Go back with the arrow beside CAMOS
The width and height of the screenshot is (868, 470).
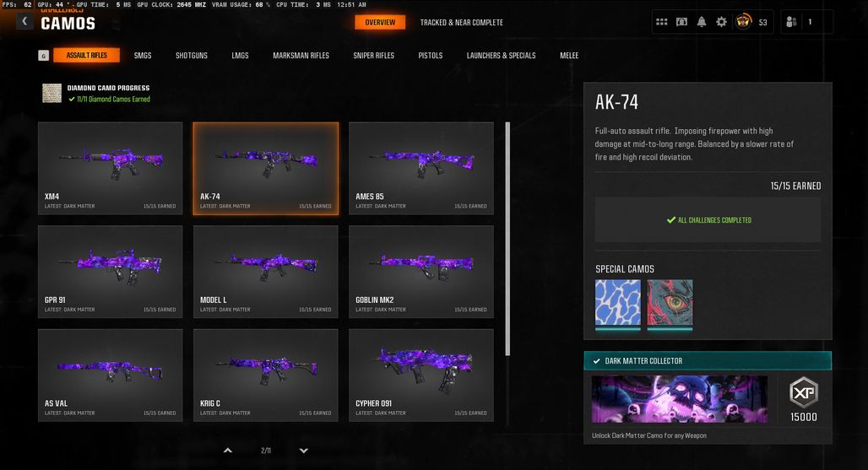pyautogui.click(x=24, y=21)
